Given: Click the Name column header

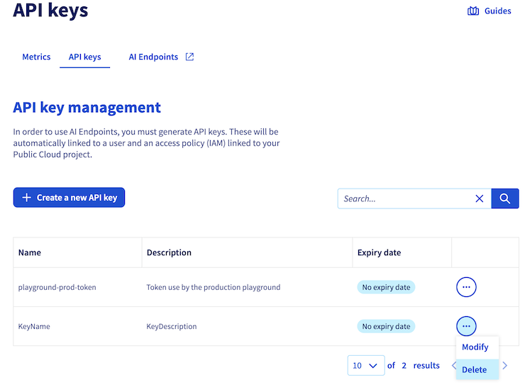Looking at the screenshot, I should tap(30, 252).
